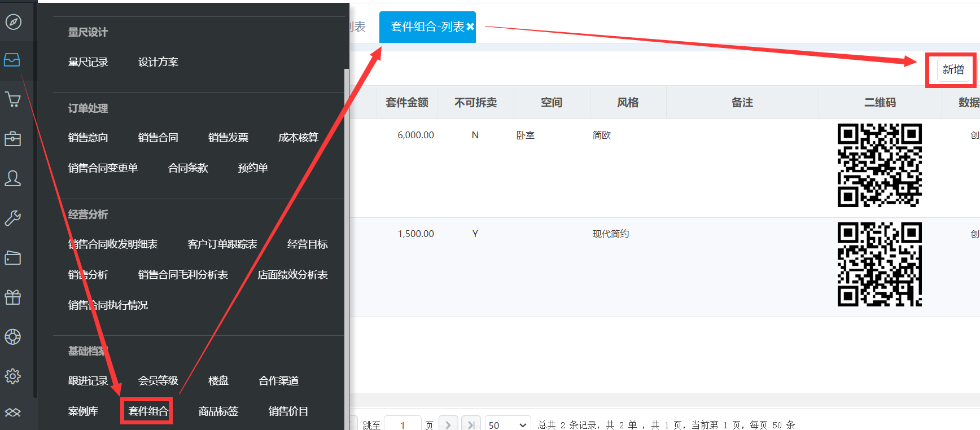Open 店面绩效分析表 report
980x430 pixels.
pyautogui.click(x=292, y=275)
